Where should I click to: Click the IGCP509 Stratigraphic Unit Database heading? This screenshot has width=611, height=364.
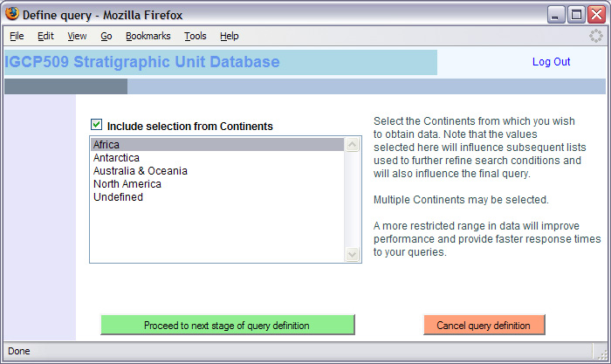click(142, 62)
